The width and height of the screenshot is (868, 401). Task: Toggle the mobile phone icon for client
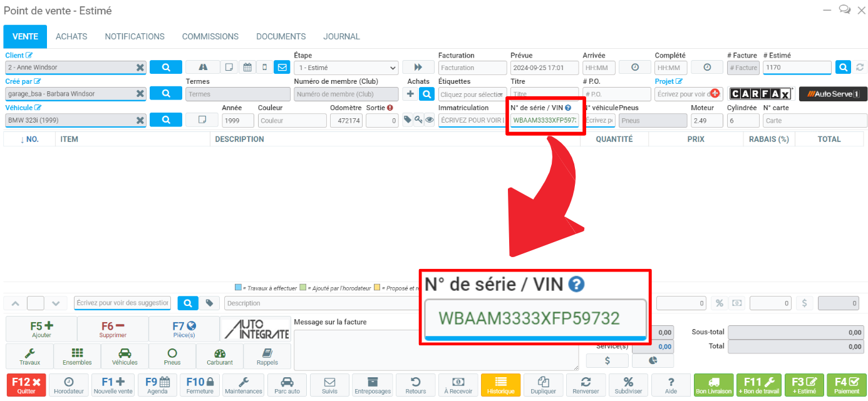pyautogui.click(x=264, y=67)
